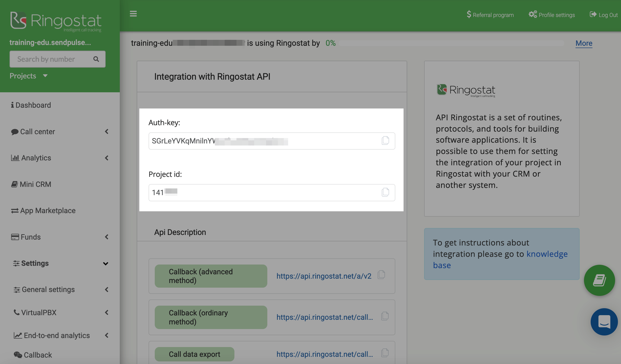621x364 pixels.
Task: Toggle sidebar with hamburger menu icon
Action: [x=133, y=14]
